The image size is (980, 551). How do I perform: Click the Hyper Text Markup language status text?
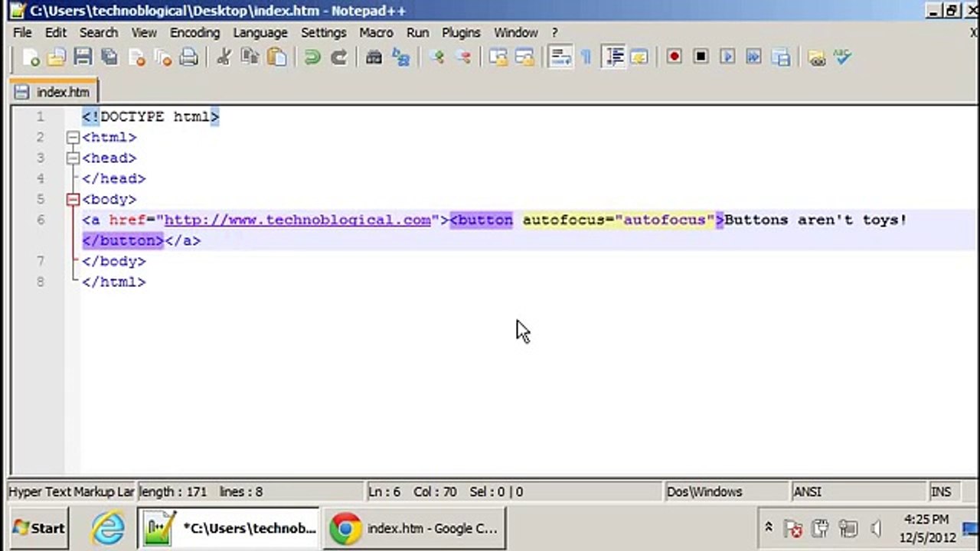(x=71, y=492)
